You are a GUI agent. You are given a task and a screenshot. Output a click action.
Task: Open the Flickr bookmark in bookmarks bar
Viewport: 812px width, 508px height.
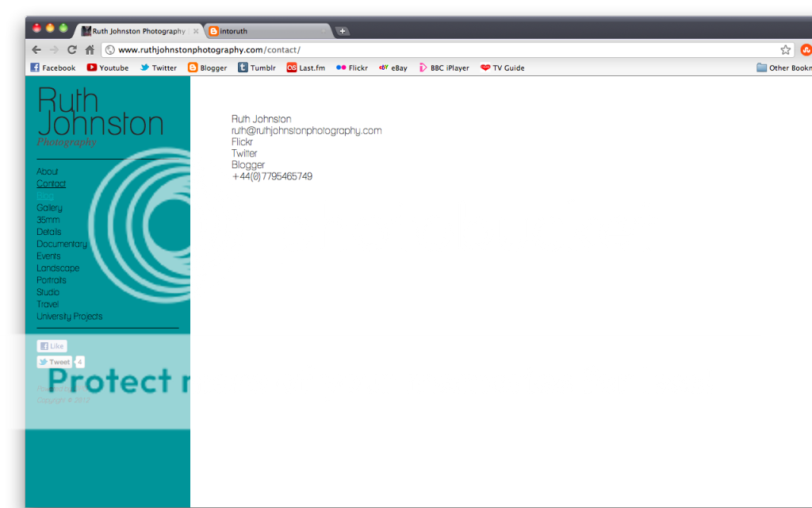tap(352, 67)
